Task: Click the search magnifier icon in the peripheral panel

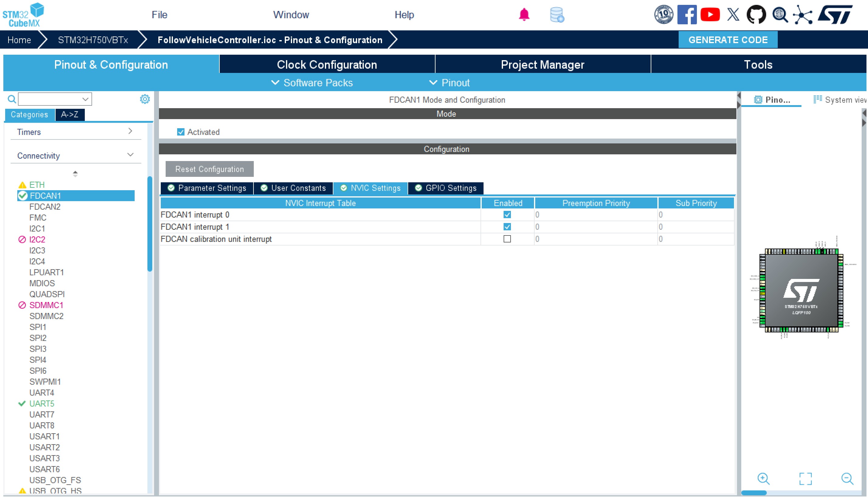Action: tap(12, 99)
